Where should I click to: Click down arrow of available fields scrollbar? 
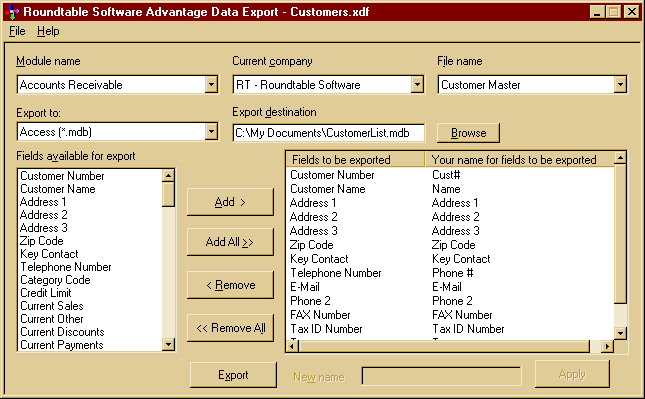pos(168,344)
